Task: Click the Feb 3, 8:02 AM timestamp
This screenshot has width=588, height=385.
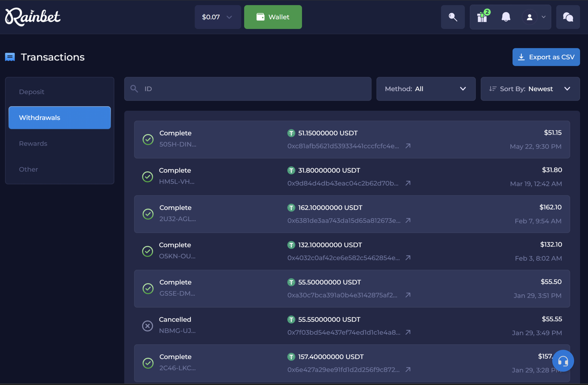Action: tap(538, 259)
